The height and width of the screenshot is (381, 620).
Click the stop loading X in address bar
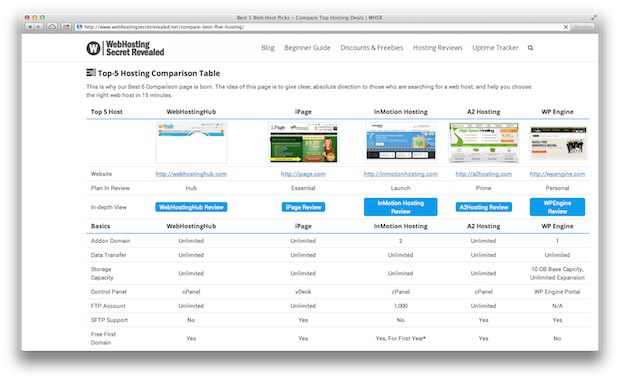pyautogui.click(x=566, y=27)
